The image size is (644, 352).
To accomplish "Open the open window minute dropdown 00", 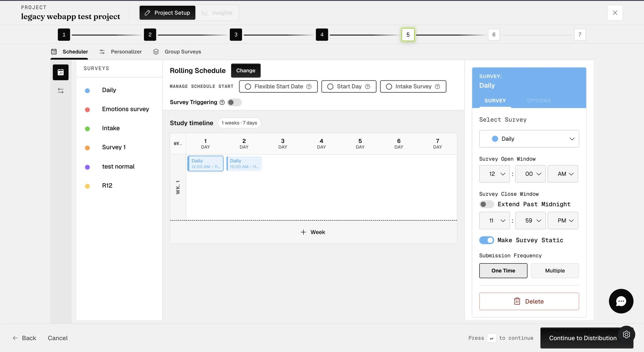I will pos(530,174).
